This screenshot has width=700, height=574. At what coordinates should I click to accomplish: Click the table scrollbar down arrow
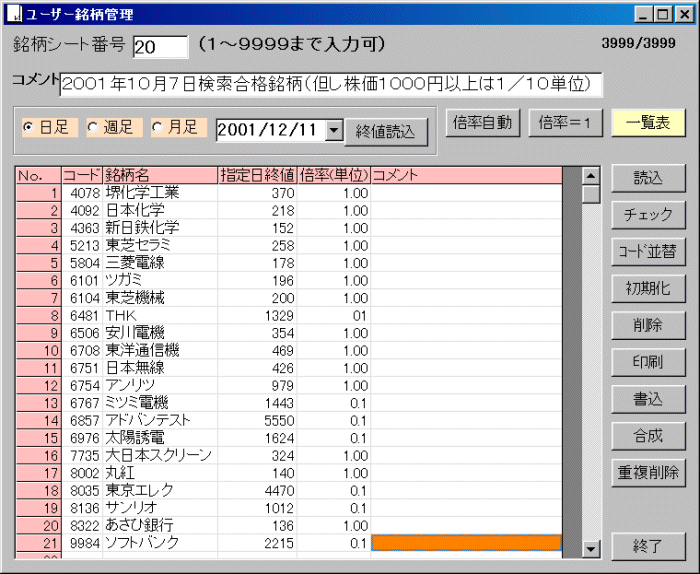591,549
